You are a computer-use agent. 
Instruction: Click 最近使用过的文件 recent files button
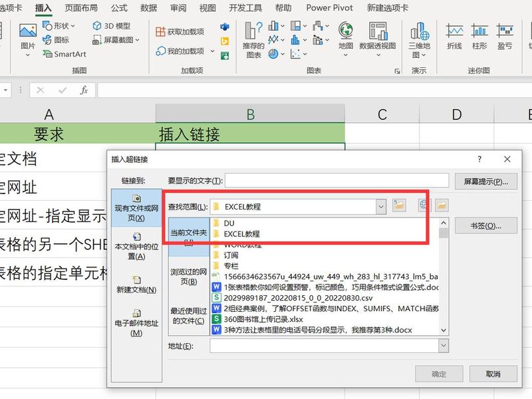(189, 315)
